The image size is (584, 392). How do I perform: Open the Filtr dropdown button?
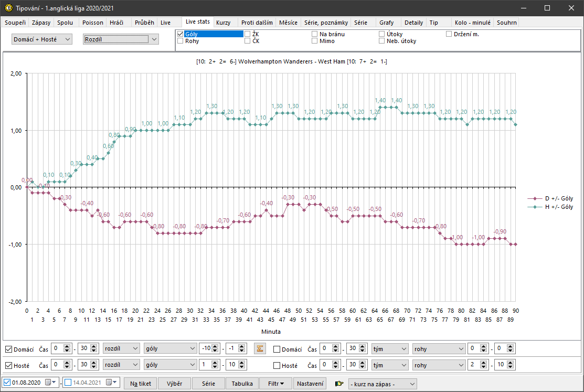tap(275, 384)
